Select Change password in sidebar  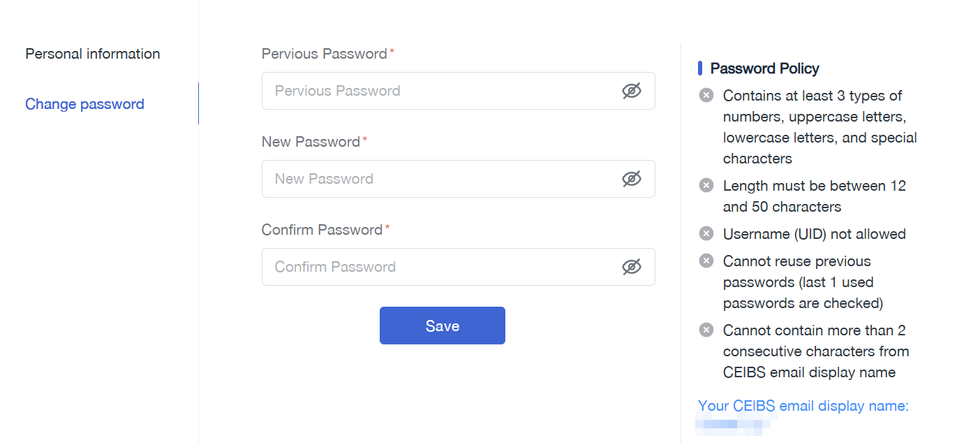[84, 104]
